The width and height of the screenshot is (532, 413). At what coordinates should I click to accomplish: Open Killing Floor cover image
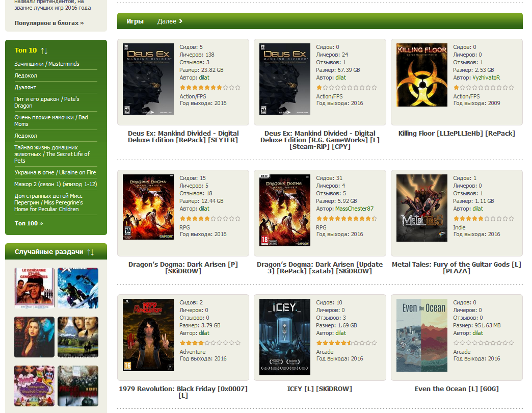(422, 75)
